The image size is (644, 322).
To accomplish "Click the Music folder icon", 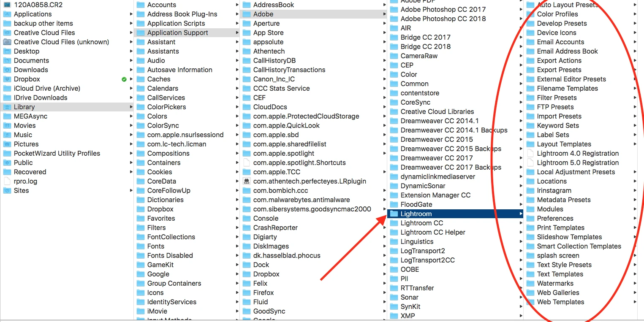I will 7,135.
